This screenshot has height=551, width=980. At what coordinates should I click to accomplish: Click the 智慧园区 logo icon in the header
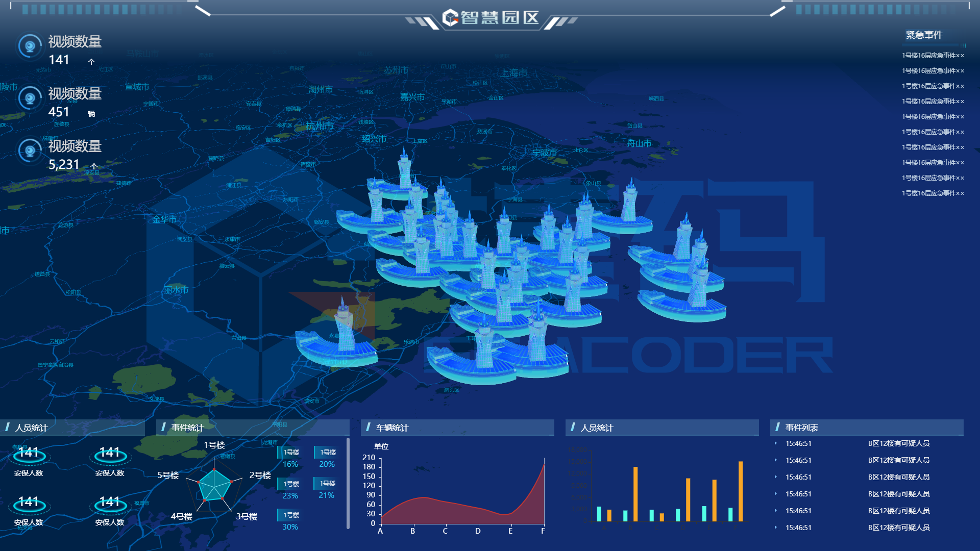click(x=450, y=18)
